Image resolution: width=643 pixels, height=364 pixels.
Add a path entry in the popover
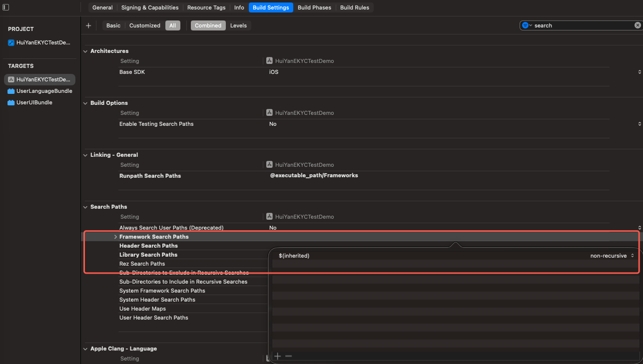click(278, 356)
